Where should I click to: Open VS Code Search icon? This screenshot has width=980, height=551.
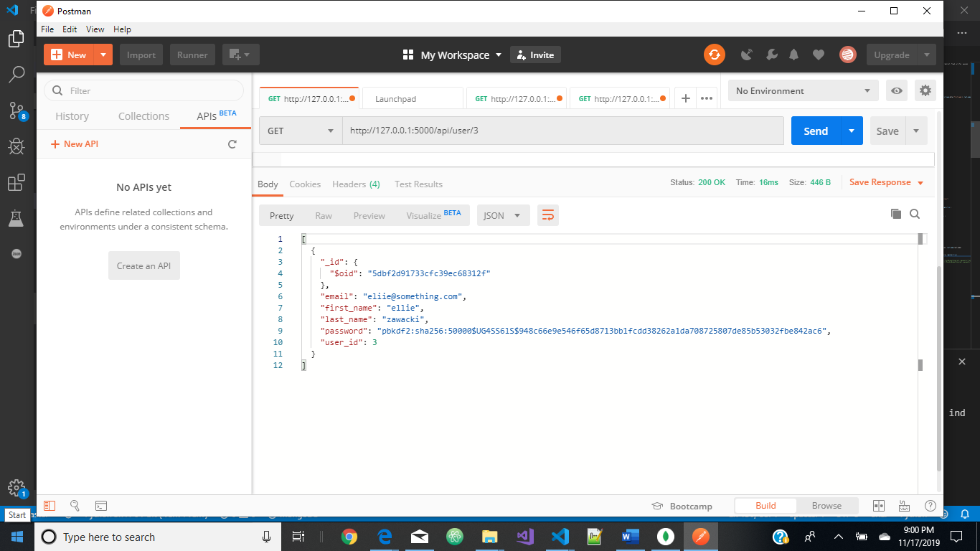[x=17, y=74]
